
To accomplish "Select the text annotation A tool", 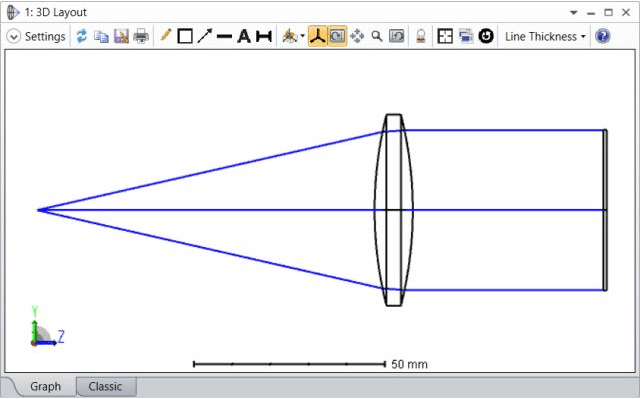I will click(x=244, y=36).
